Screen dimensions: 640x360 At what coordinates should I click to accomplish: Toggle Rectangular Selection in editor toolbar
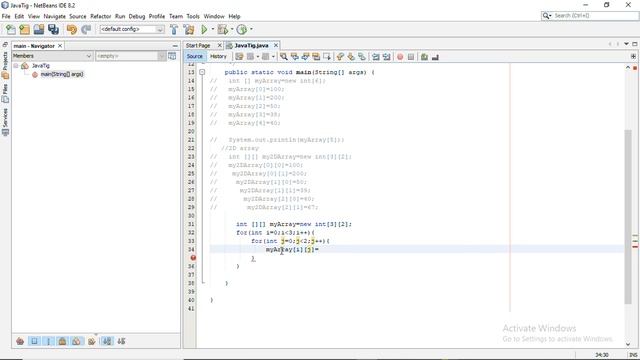tap(327, 57)
